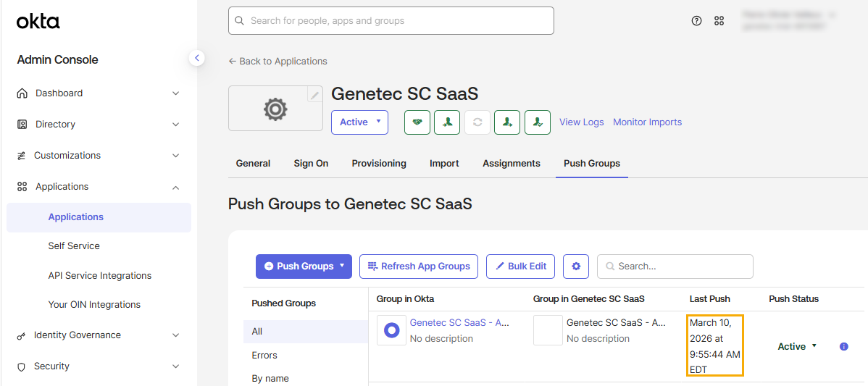Click the Last Push March 10, 2026 timestamp
Viewport: 868px width, 386px height.
[714, 345]
